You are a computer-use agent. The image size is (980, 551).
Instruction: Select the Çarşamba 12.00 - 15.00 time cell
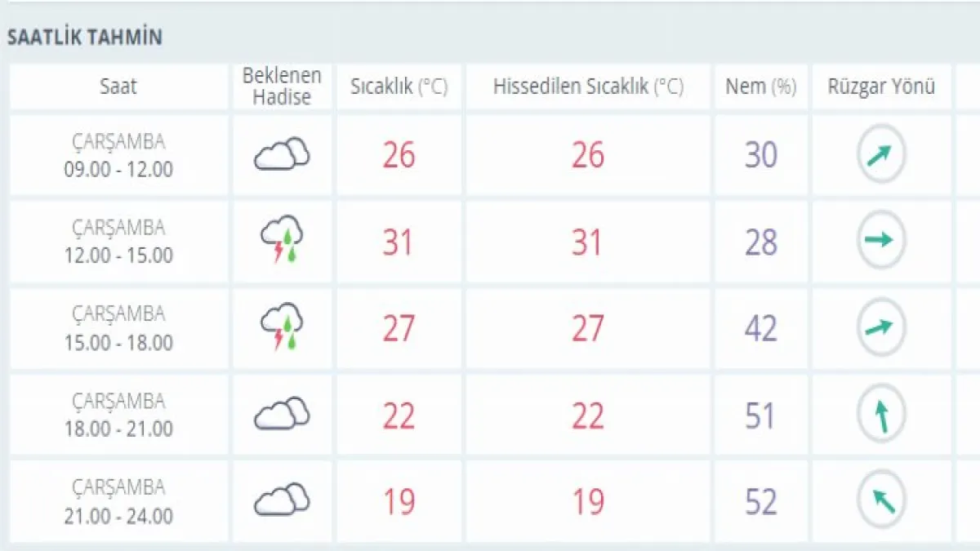coord(118,241)
